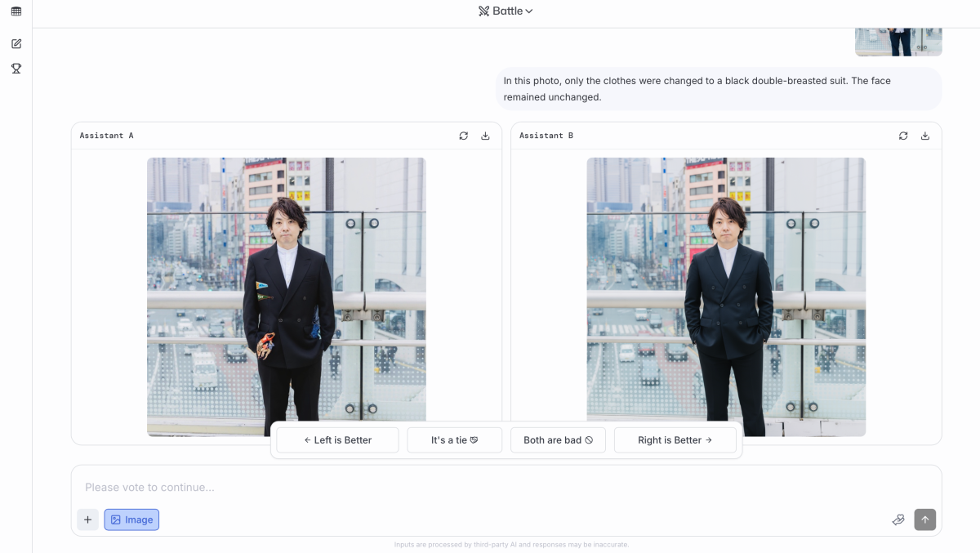
Task: Toggle the Image mode button
Action: coord(131,520)
